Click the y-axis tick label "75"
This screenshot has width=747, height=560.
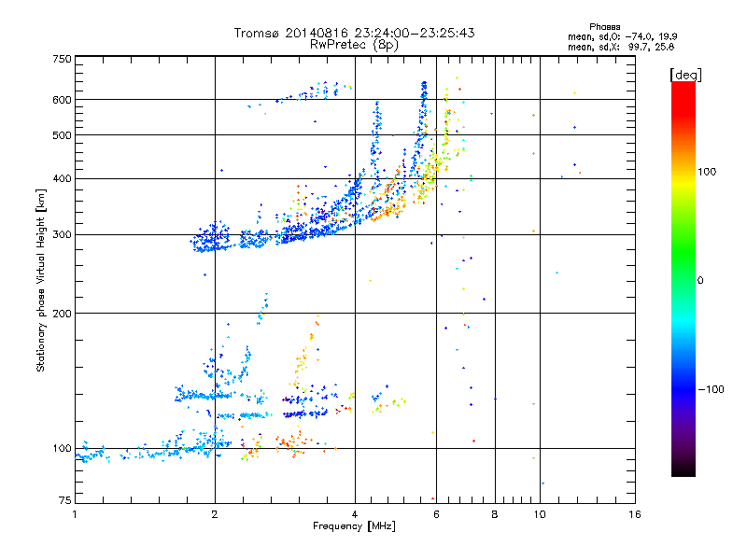[x=65, y=500]
